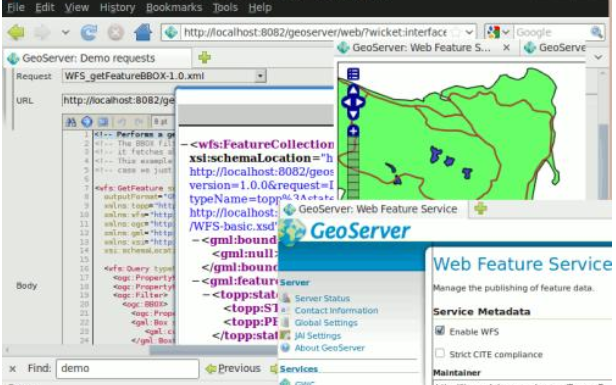
Task: Pan the map up
Action: coord(353,90)
